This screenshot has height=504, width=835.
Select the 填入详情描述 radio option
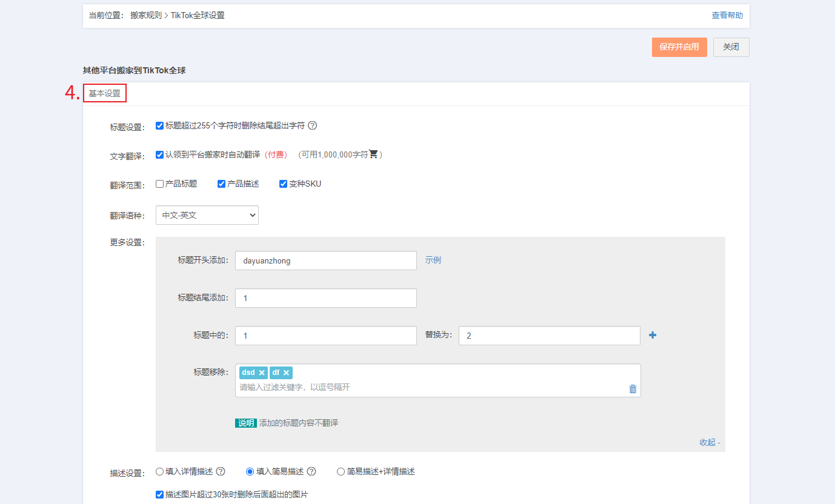(x=160, y=471)
